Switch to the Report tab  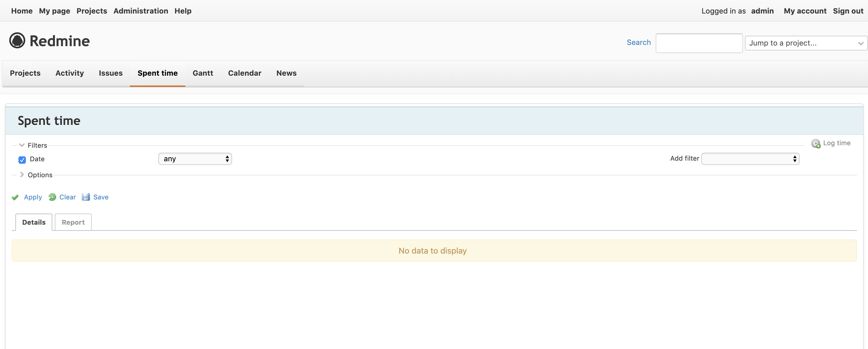pyautogui.click(x=73, y=222)
